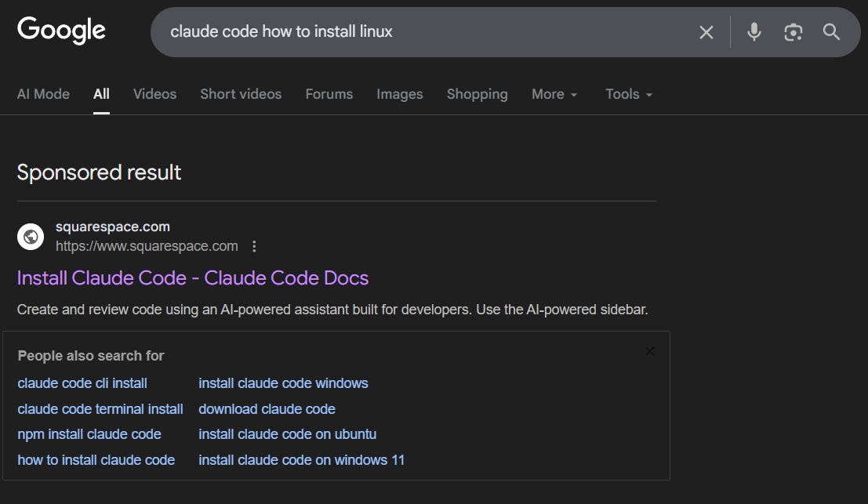Start a voice search with the microphone icon
868x504 pixels.
point(754,32)
